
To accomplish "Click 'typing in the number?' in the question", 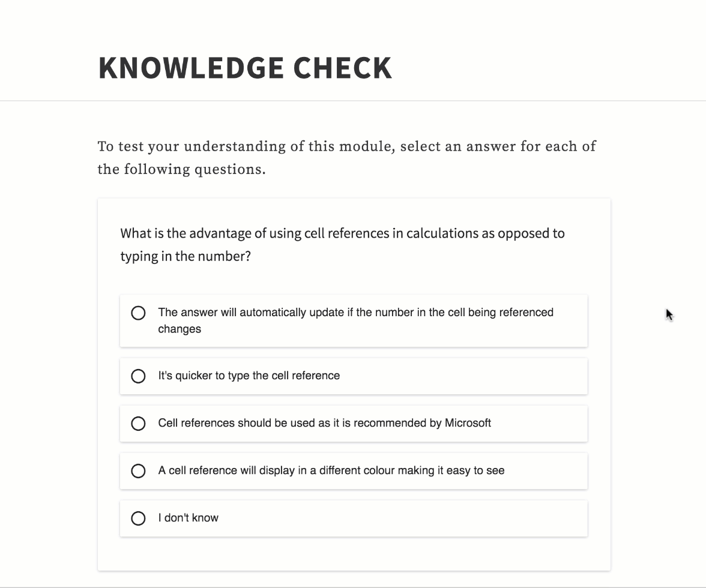I will [185, 257].
